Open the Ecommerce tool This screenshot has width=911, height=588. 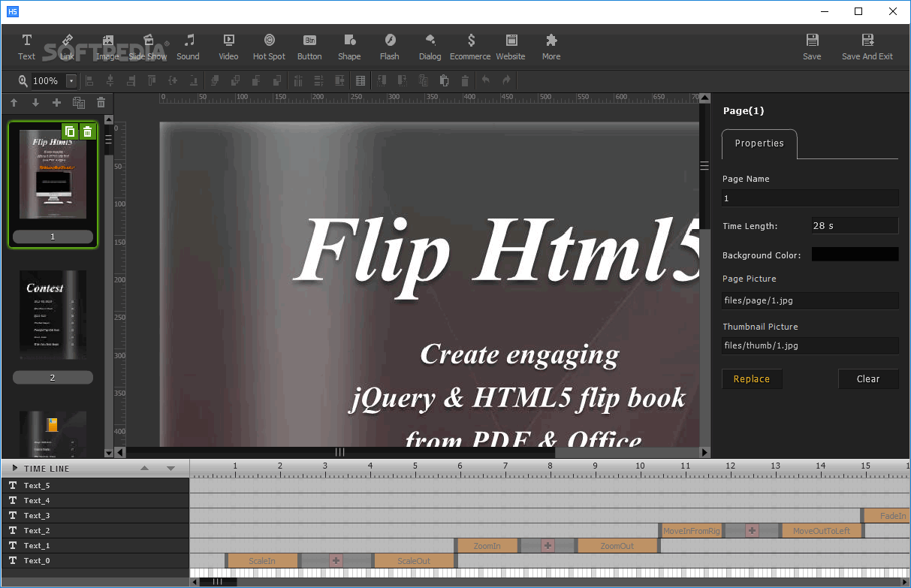click(470, 47)
